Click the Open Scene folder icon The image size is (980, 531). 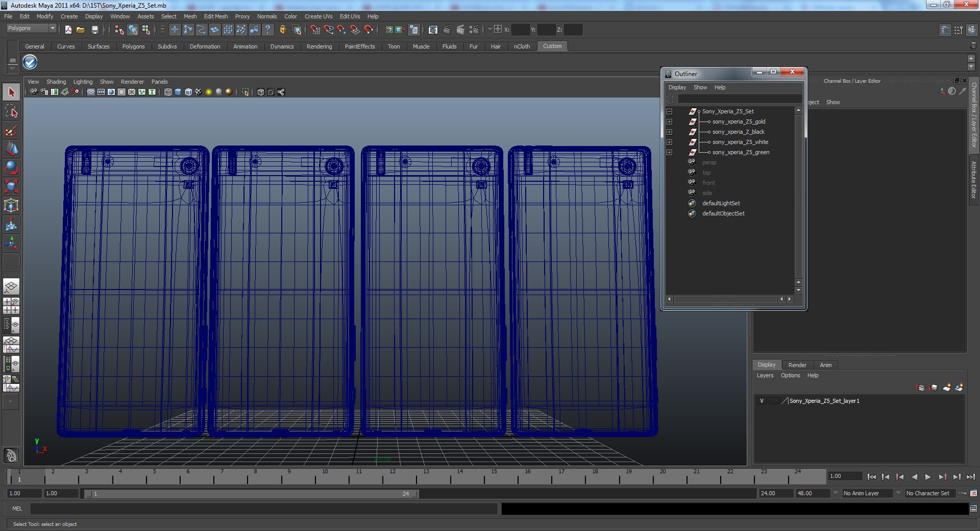click(81, 30)
